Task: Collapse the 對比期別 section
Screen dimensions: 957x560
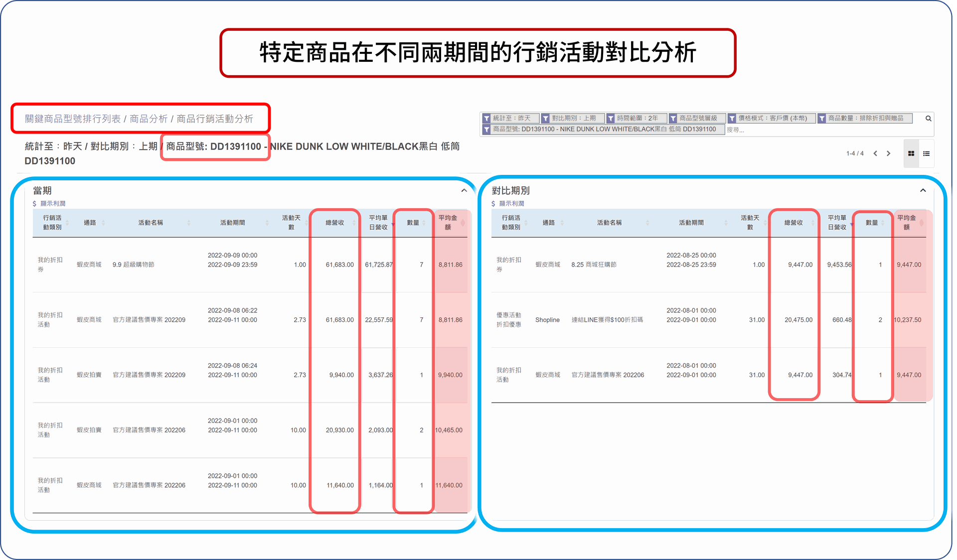Action: [923, 189]
